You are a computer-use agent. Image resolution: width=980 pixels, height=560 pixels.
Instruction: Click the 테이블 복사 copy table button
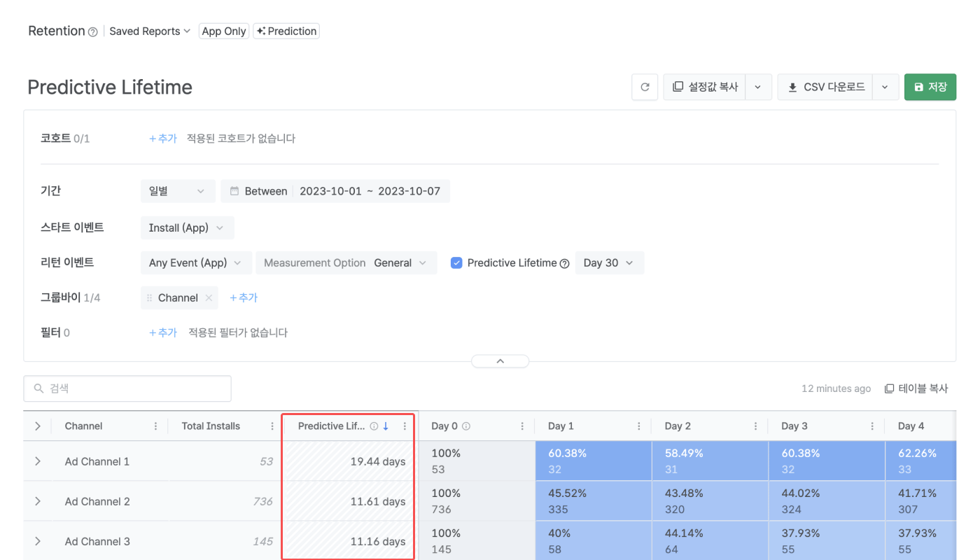pos(916,388)
